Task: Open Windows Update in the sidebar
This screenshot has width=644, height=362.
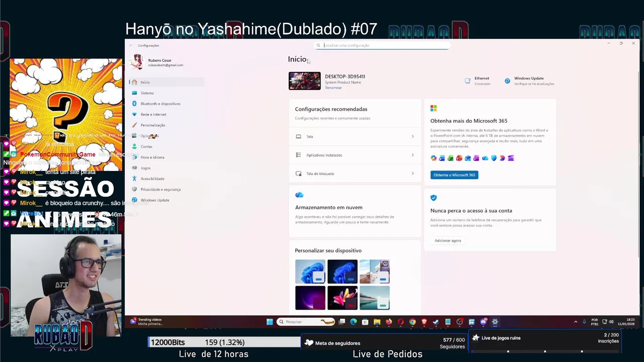Action: [x=167, y=200]
